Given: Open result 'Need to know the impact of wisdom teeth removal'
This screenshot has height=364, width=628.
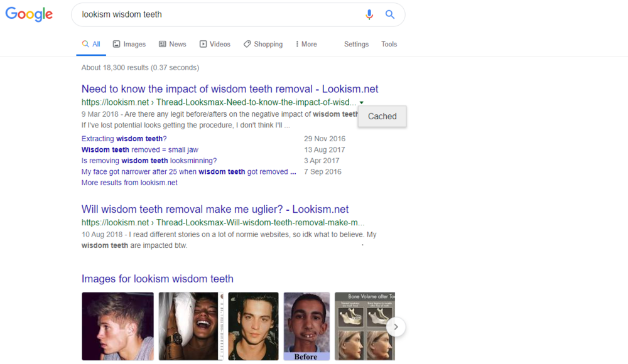Looking at the screenshot, I should (230, 89).
